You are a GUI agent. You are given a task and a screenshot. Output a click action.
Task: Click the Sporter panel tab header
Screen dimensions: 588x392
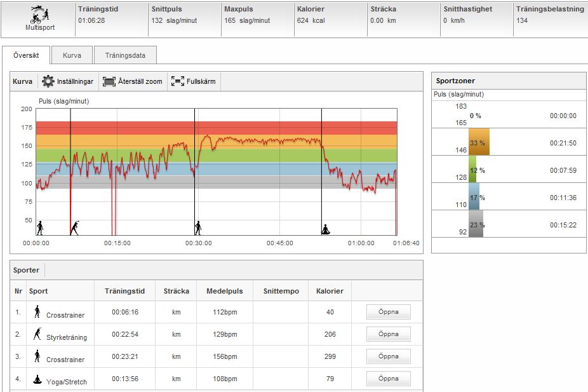[x=27, y=270]
